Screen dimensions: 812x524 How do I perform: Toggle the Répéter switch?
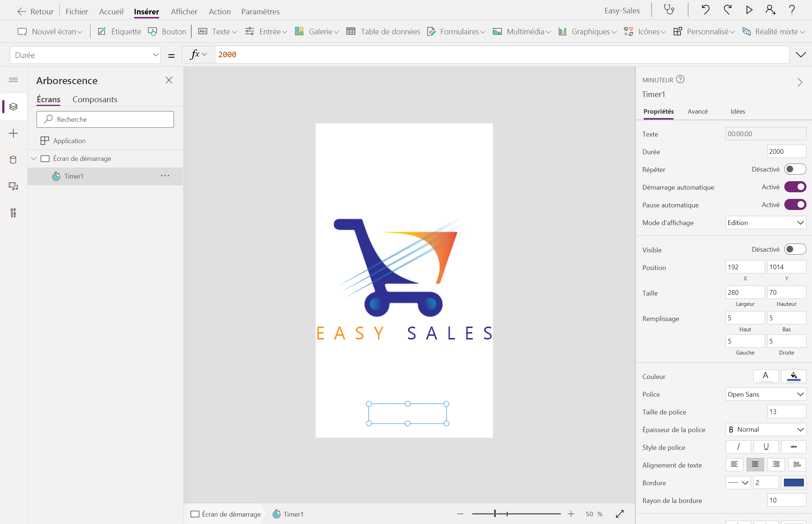pyautogui.click(x=795, y=169)
